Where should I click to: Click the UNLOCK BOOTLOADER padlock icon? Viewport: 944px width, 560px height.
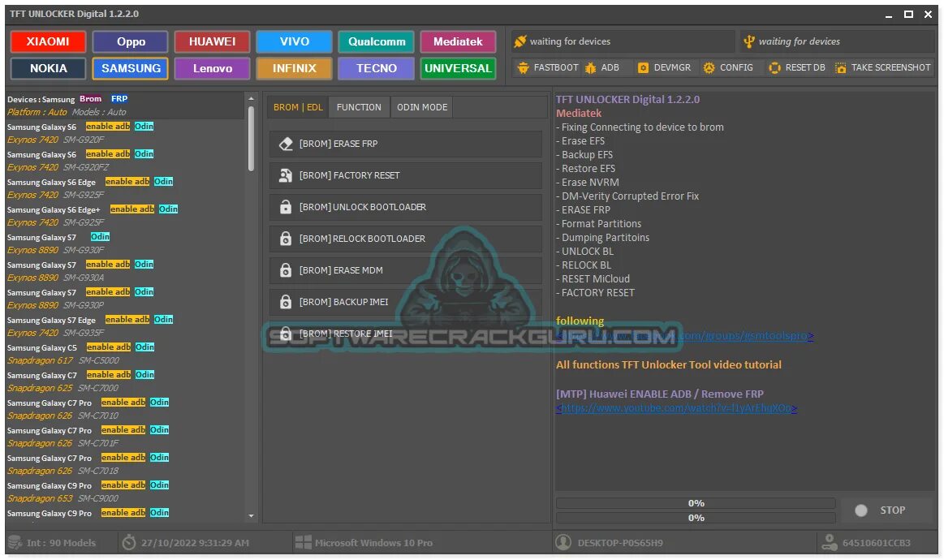(x=286, y=207)
